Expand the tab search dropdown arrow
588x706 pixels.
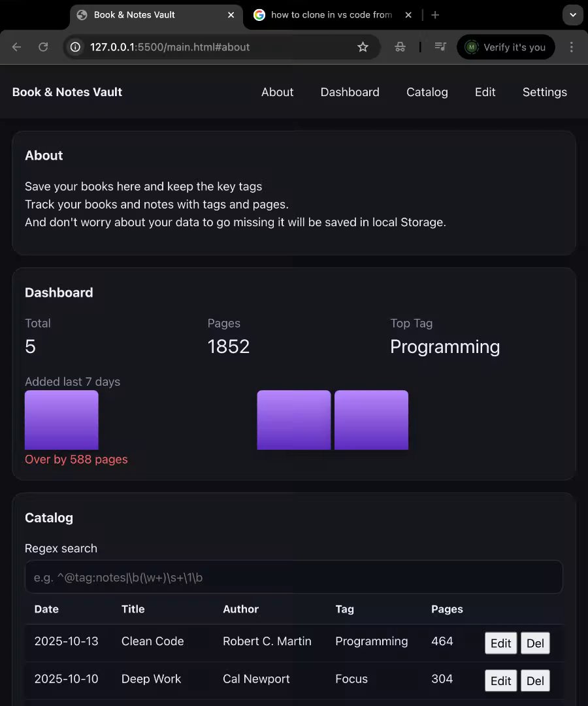click(572, 15)
